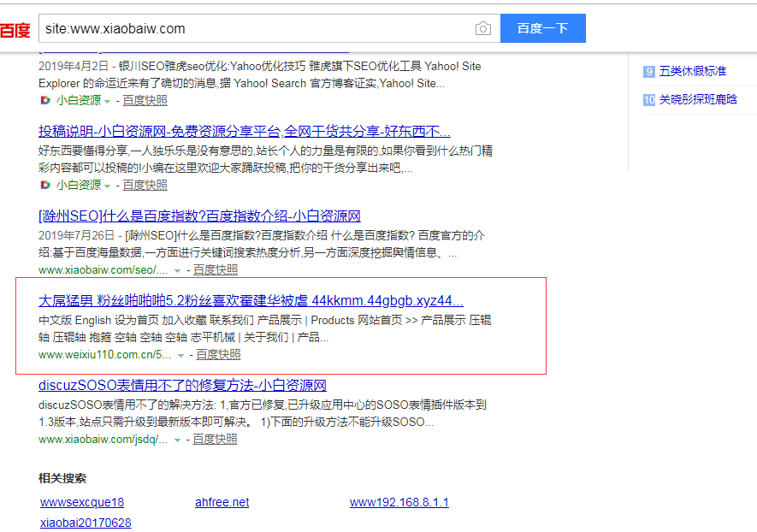Open 百度快照 for the discuzSOSO result
This screenshot has height=532, width=757.
pos(215,440)
